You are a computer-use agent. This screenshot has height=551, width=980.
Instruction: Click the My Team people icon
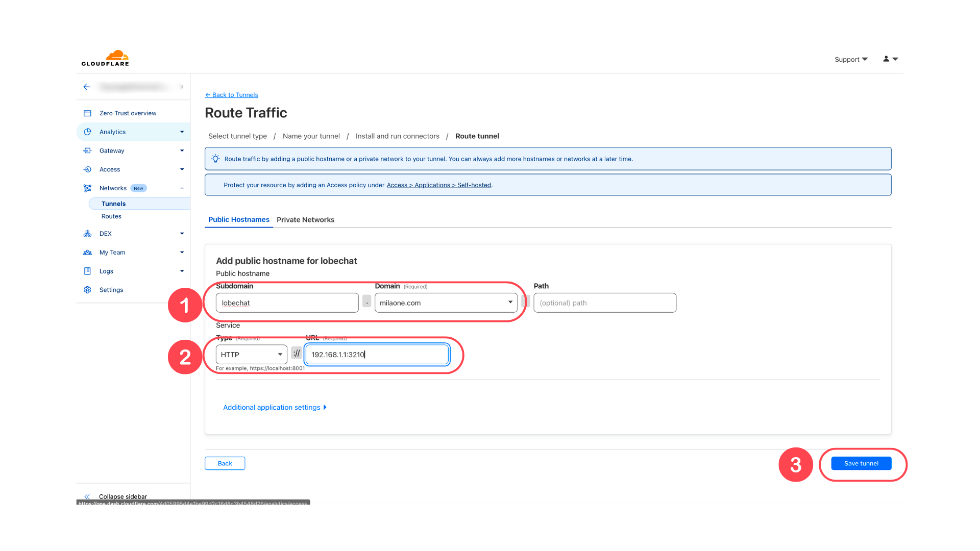87,253
